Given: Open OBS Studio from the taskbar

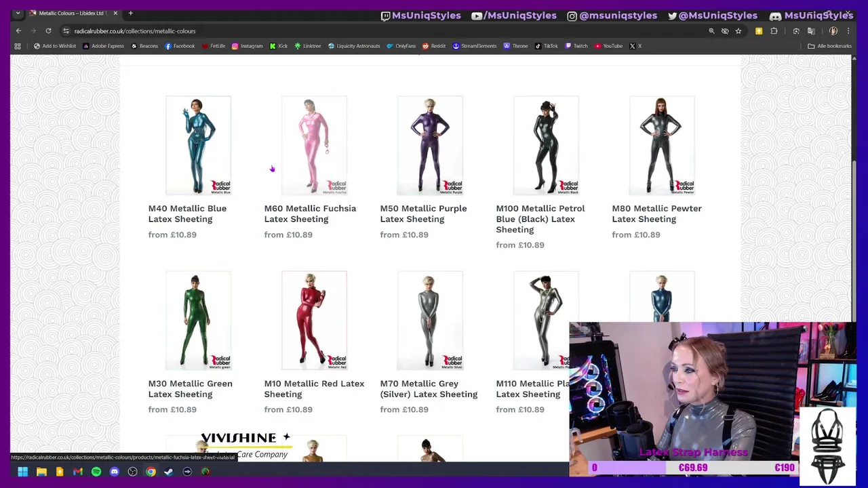Looking at the screenshot, I should (x=132, y=472).
